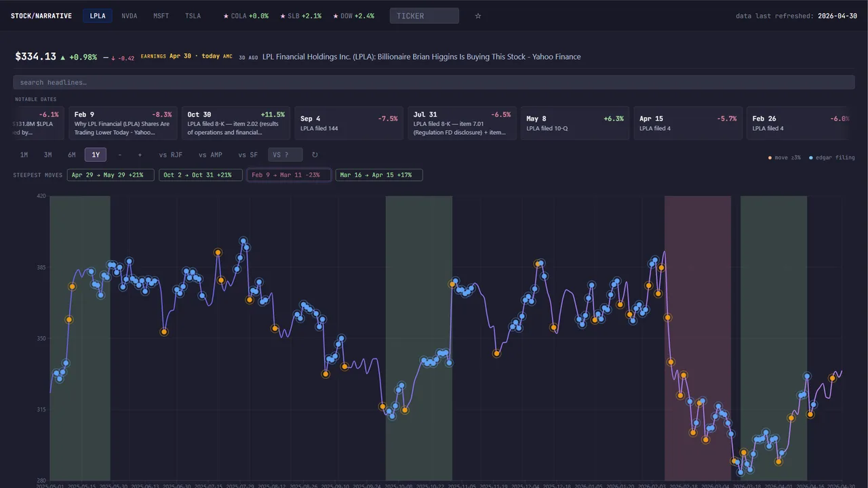Select steepest move Oct 2 → Oct 31 +21%

coord(201,175)
